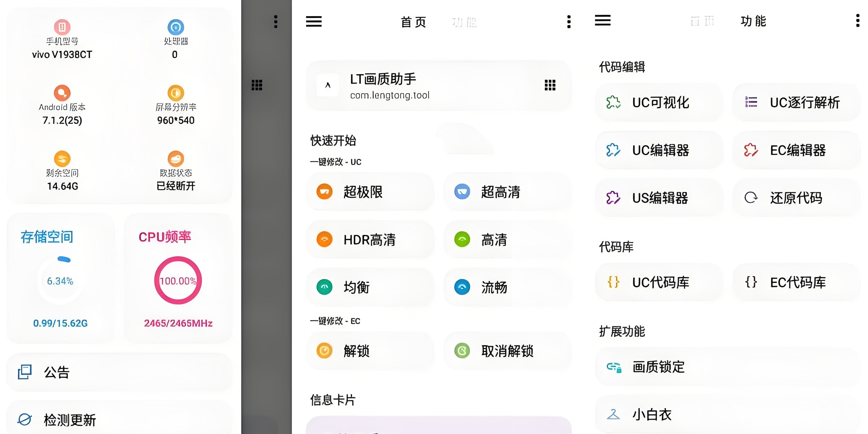Image resolution: width=868 pixels, height=434 pixels.
Task: Choose the 高清 quality preset
Action: pos(508,239)
